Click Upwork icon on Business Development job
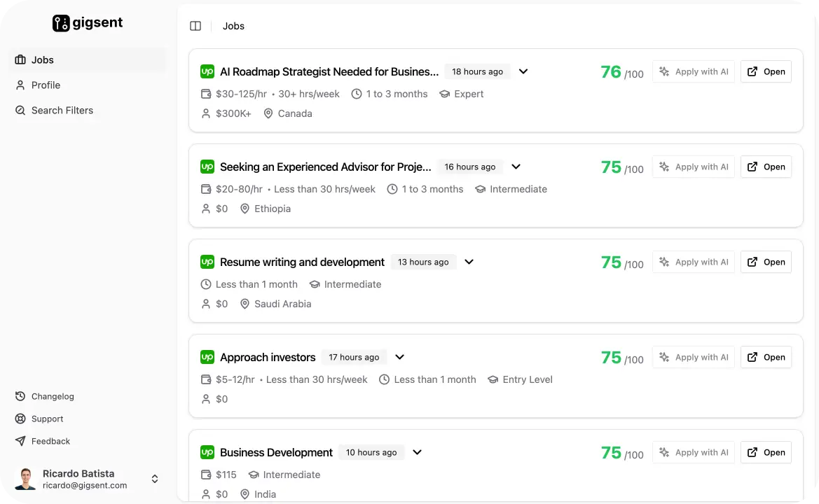Screen dimensions: 819x504 [x=207, y=452]
